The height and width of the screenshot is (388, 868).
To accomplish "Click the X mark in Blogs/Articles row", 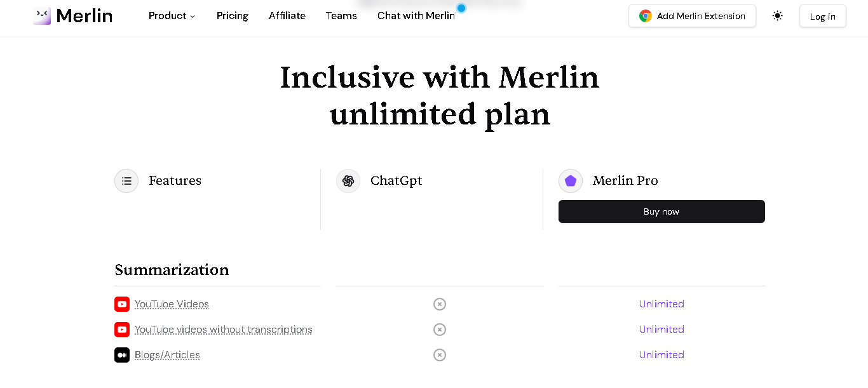I will coord(440,355).
